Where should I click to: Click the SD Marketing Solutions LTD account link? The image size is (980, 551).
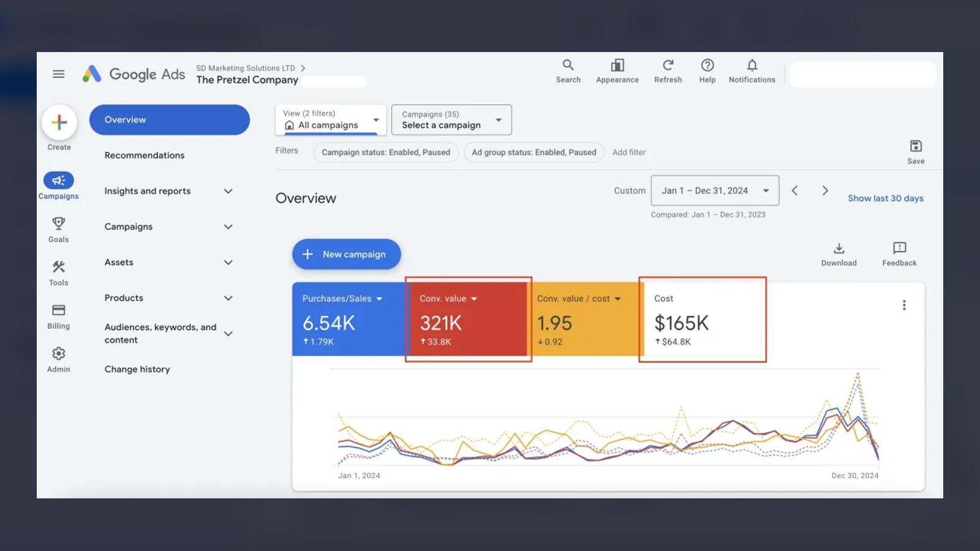click(x=246, y=68)
